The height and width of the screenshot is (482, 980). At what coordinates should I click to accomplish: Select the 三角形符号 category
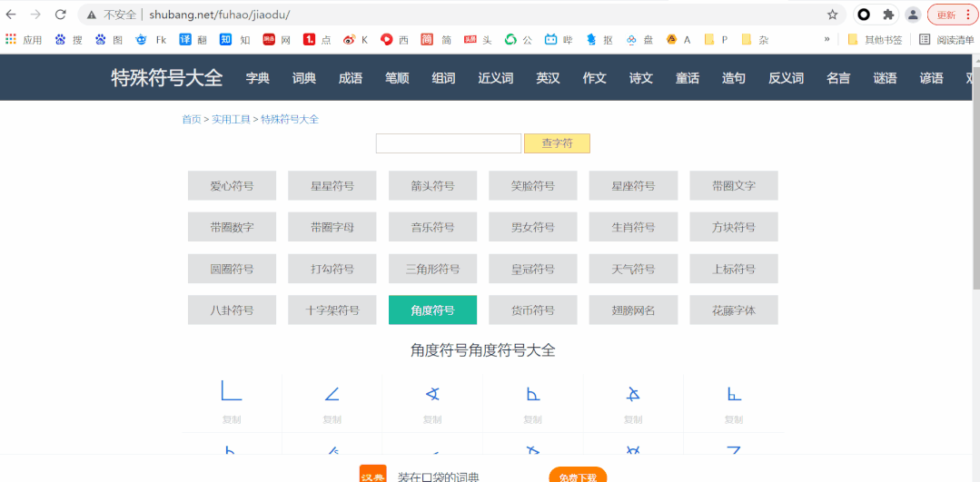point(432,269)
